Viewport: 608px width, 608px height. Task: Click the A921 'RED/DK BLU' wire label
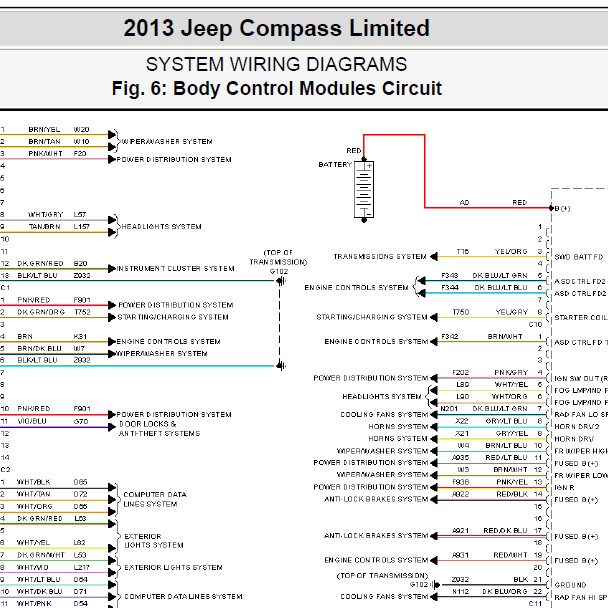click(x=505, y=530)
